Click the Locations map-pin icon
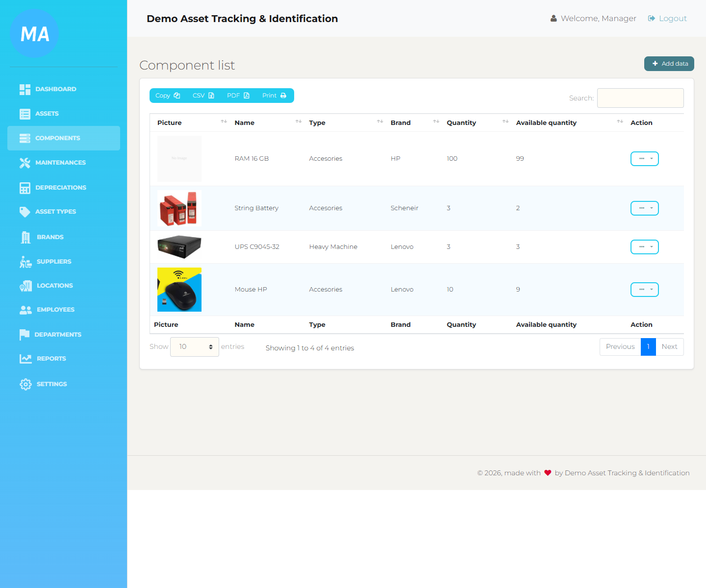 pyautogui.click(x=26, y=286)
